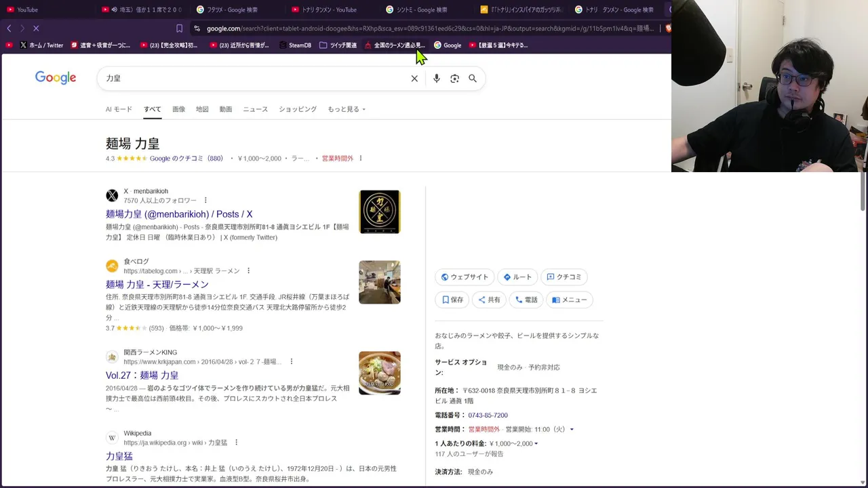Open ホーム / Twitter bookmark
This screenshot has height=488, width=868.
tap(41, 45)
